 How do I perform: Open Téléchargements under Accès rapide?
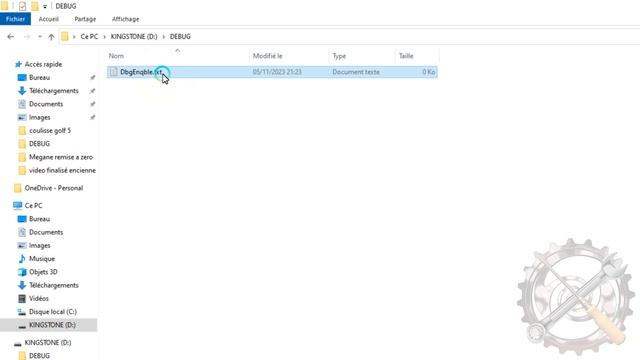[x=53, y=91]
